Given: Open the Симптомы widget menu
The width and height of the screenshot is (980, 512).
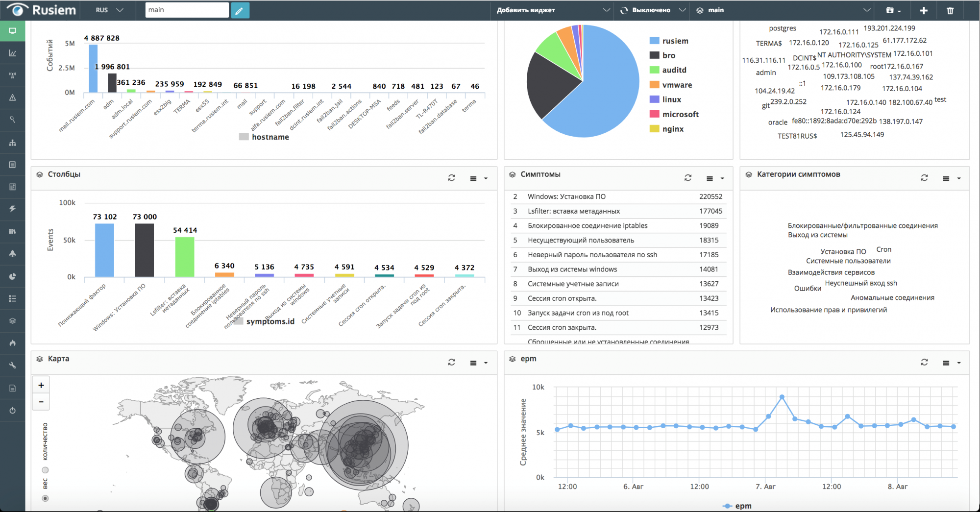Looking at the screenshot, I should tap(715, 178).
